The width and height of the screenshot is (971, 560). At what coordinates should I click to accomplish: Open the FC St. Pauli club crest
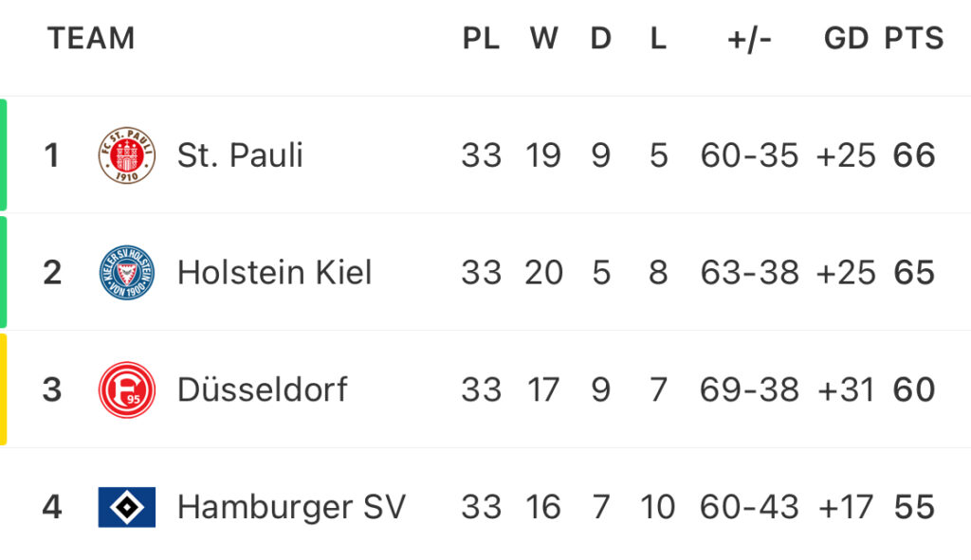click(127, 155)
